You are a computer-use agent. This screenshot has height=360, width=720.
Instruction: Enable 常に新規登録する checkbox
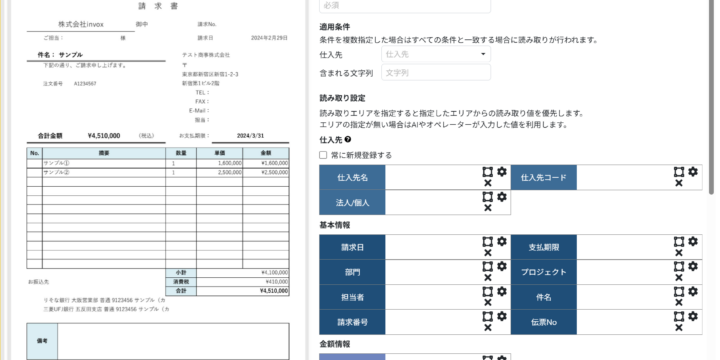[x=323, y=155]
